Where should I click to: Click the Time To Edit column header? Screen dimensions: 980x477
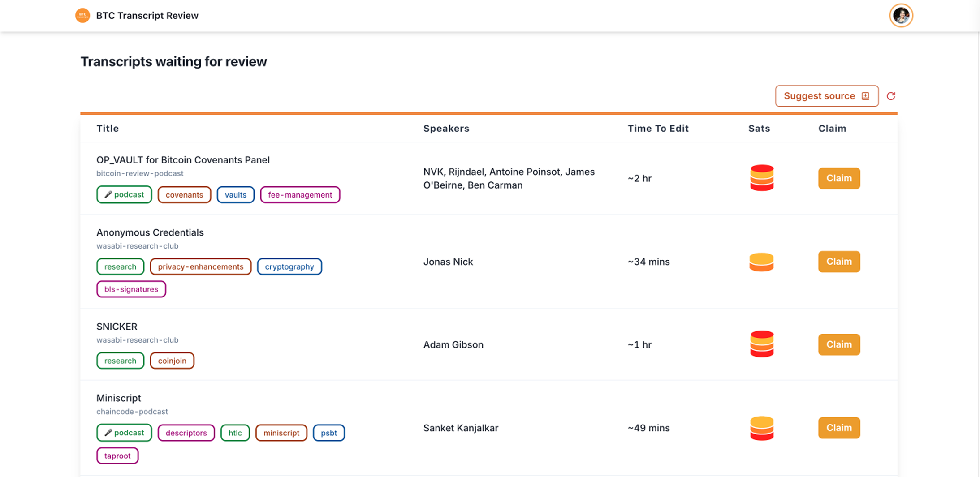(x=658, y=129)
